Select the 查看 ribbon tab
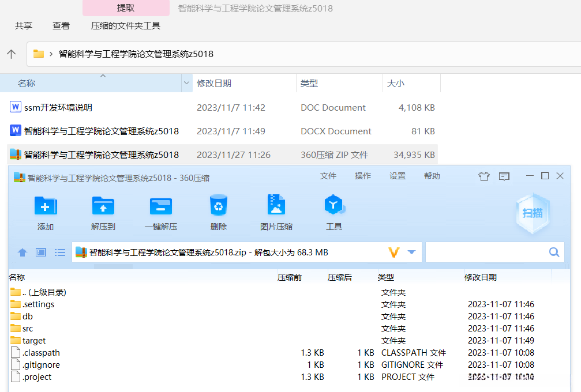The image size is (581, 392). click(x=61, y=25)
